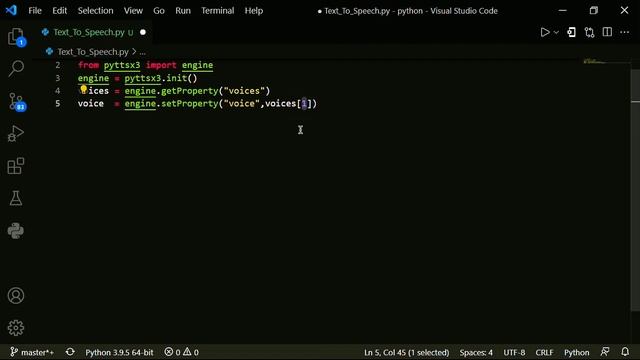This screenshot has width=640, height=360.
Task: Open the Python panel in activity bar
Action: coord(16,231)
